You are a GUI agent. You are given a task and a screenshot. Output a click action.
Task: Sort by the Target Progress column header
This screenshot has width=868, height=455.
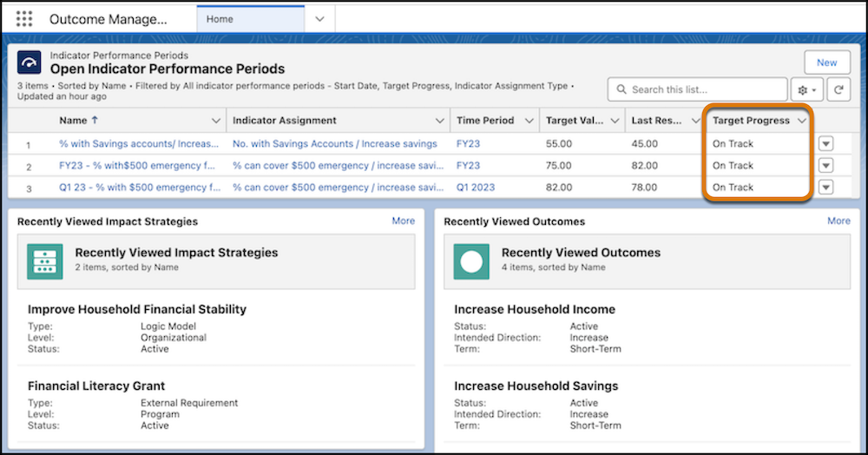click(751, 121)
